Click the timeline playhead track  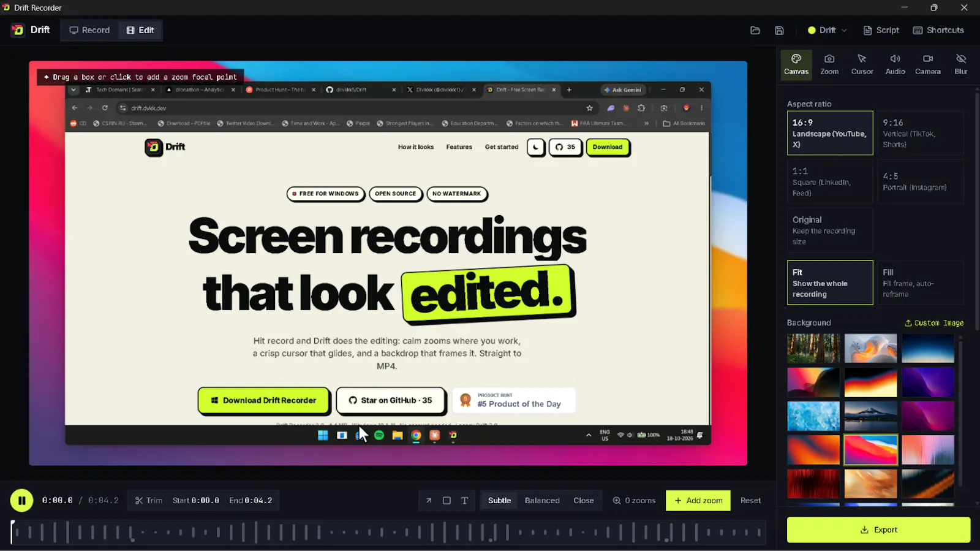388,532
